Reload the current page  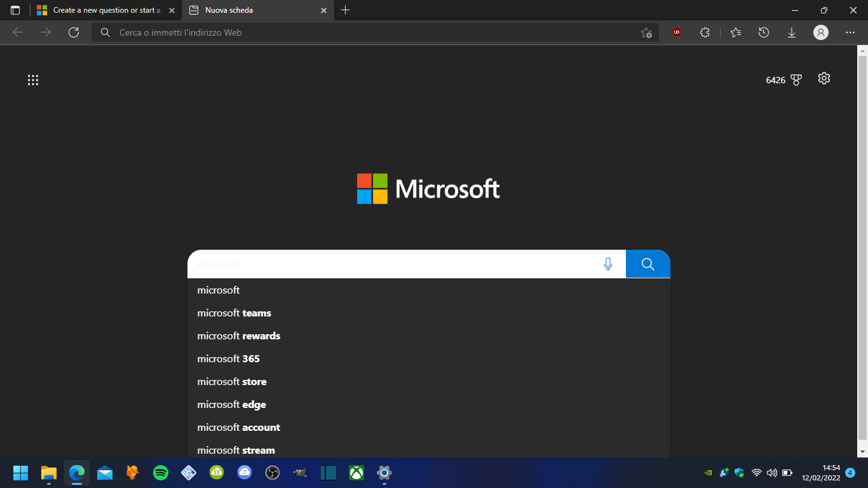[x=74, y=32]
